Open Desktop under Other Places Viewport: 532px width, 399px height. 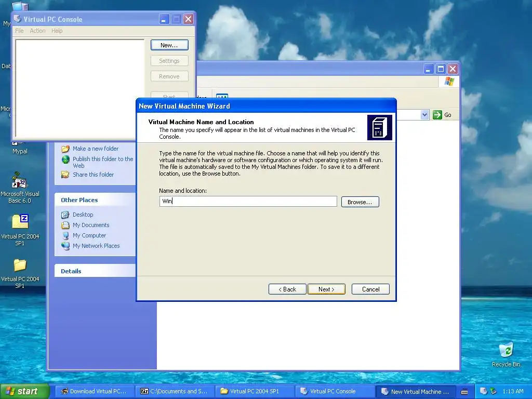point(83,215)
